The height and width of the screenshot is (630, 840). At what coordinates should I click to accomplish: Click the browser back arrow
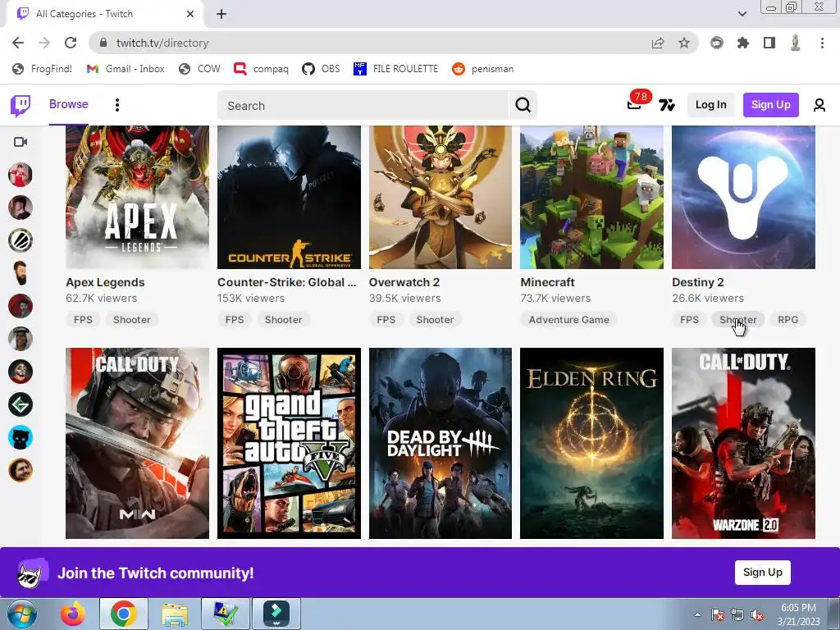(18, 43)
